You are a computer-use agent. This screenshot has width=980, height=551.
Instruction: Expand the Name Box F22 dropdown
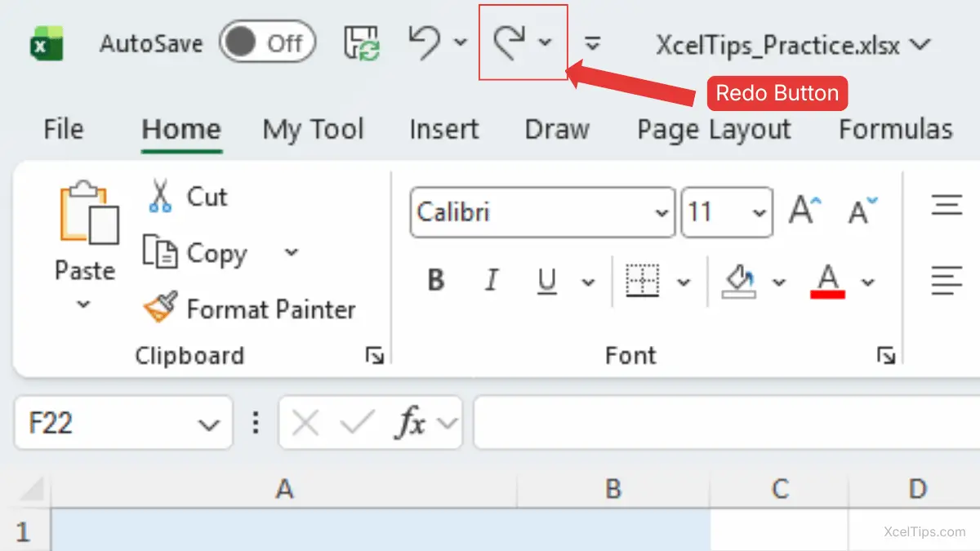click(209, 424)
